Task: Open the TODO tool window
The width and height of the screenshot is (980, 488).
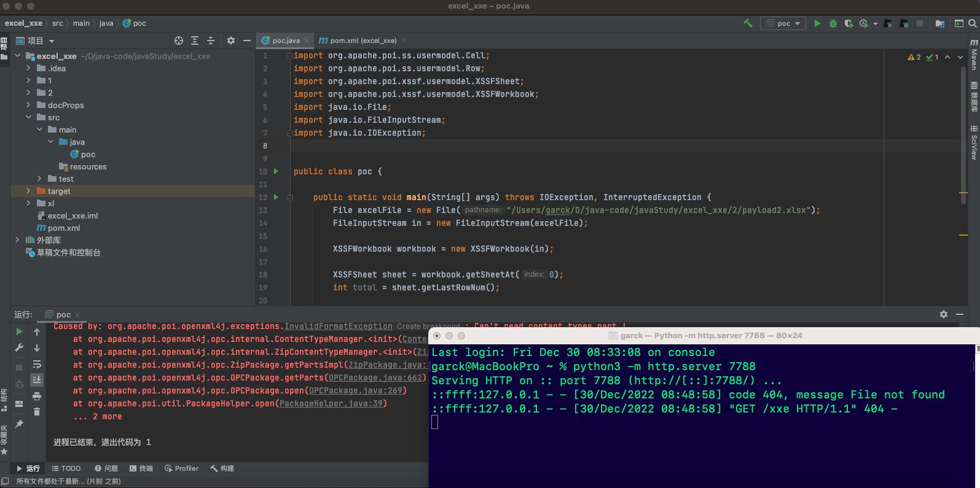Action: coord(66,468)
